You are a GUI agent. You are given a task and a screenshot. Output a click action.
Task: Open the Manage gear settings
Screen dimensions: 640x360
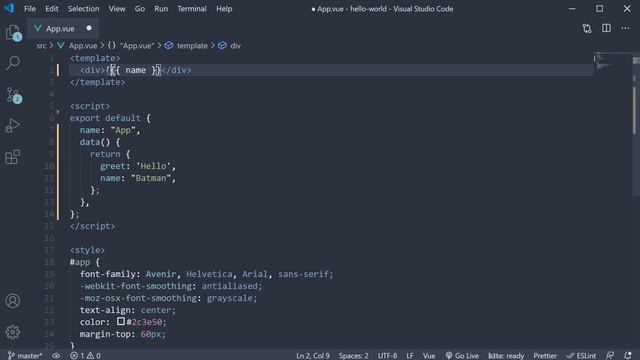[x=13, y=332]
